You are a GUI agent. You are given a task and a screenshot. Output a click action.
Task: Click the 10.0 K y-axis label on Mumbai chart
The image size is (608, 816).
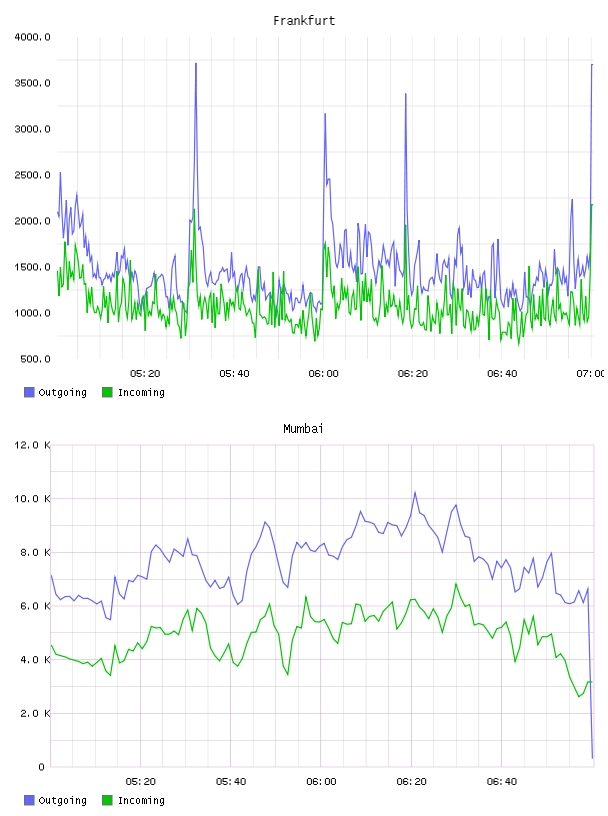pyautogui.click(x=32, y=499)
